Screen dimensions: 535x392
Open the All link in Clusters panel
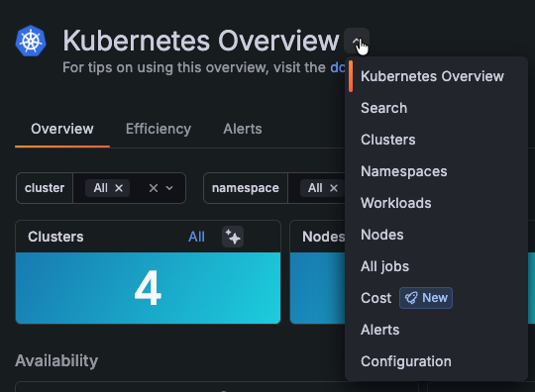click(x=196, y=237)
